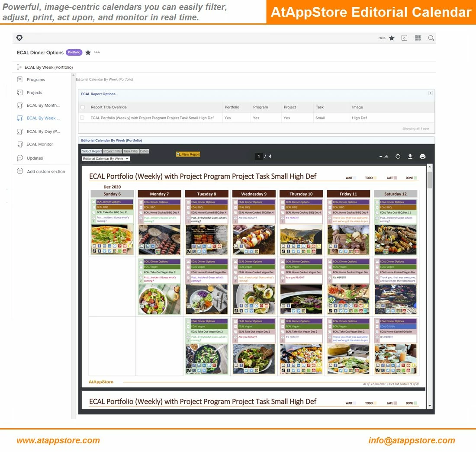Screen dimensions: 476x452
Task: Click the www.atappstore.com link
Action: pos(58,440)
